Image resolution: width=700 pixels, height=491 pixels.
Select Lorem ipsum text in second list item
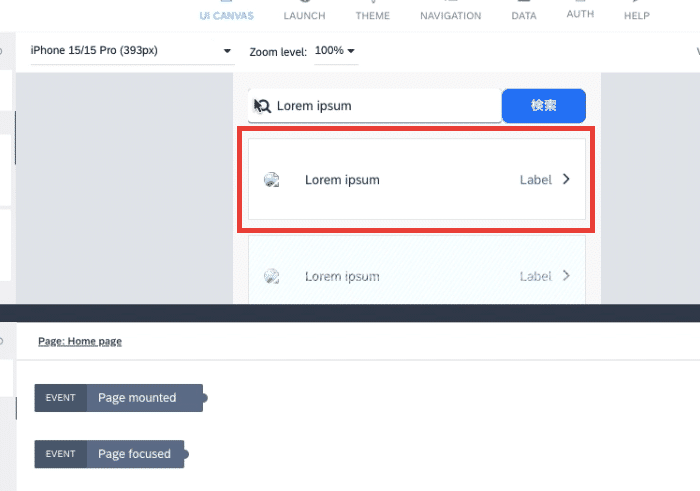[342, 277]
